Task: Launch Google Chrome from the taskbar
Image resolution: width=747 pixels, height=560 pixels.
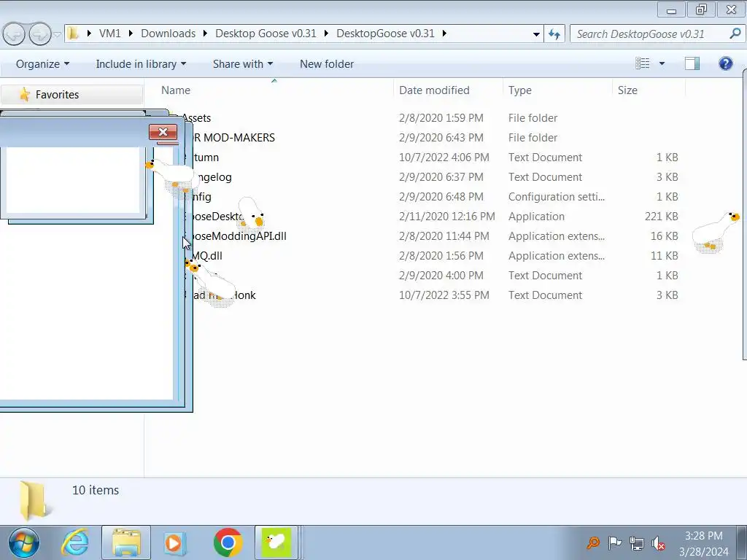Action: click(228, 542)
